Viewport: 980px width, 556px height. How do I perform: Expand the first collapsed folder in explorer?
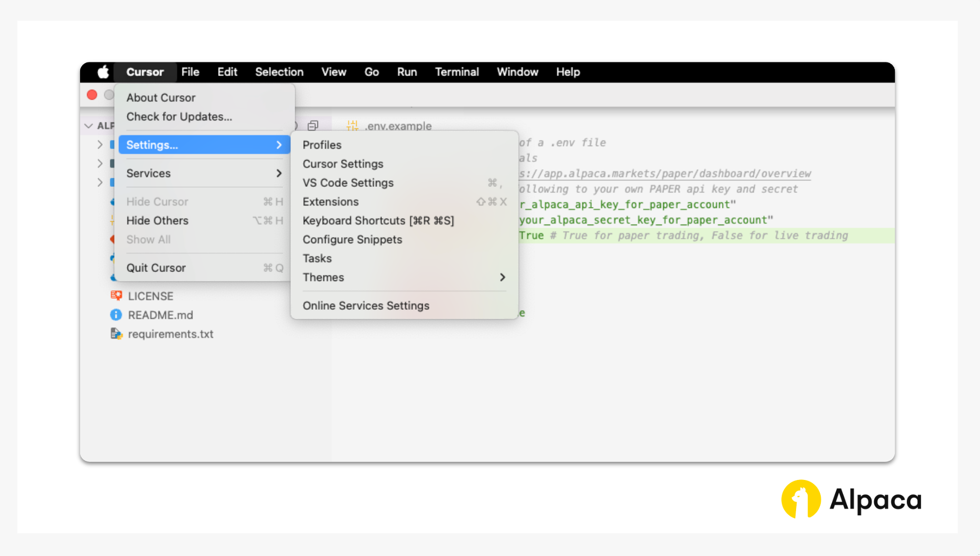[100, 145]
